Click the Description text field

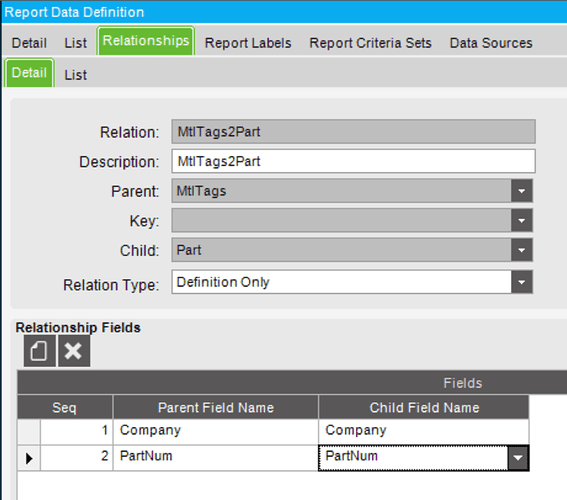pyautogui.click(x=353, y=161)
